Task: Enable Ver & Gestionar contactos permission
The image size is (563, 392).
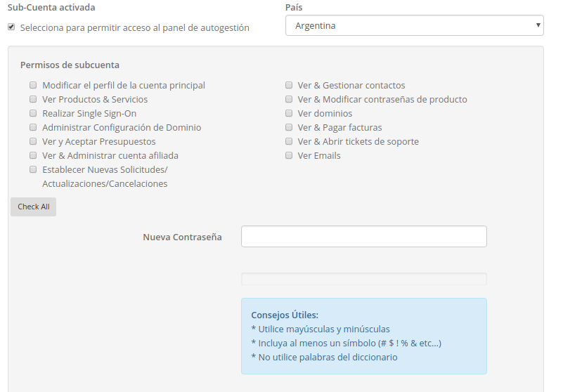Action: tap(289, 85)
